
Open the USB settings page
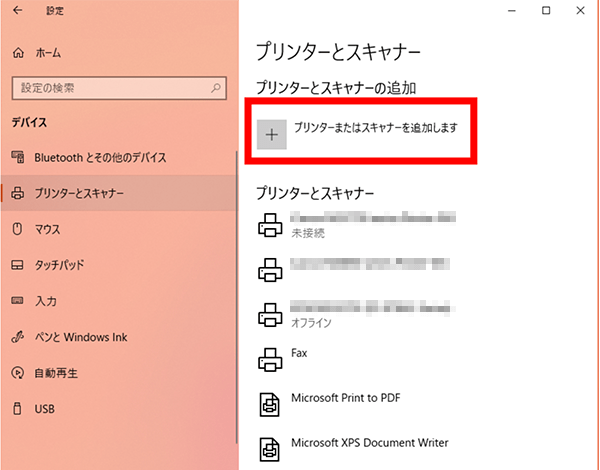[x=119, y=409]
